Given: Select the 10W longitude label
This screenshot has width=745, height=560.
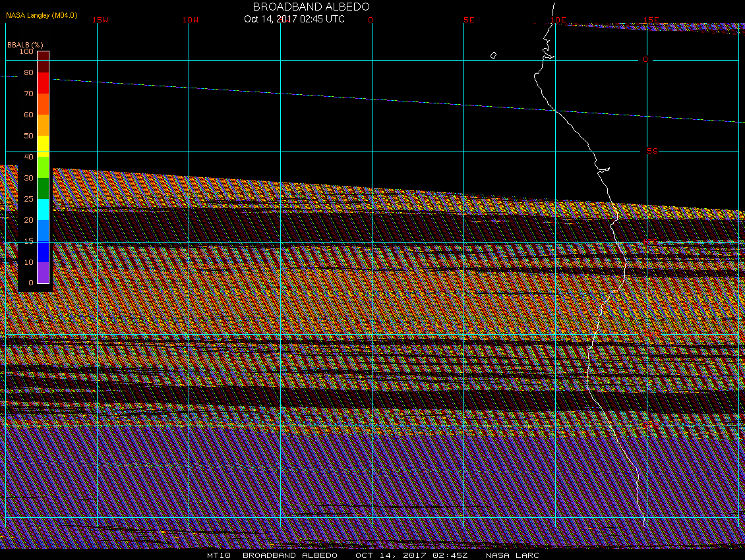Looking at the screenshot, I should click(191, 20).
